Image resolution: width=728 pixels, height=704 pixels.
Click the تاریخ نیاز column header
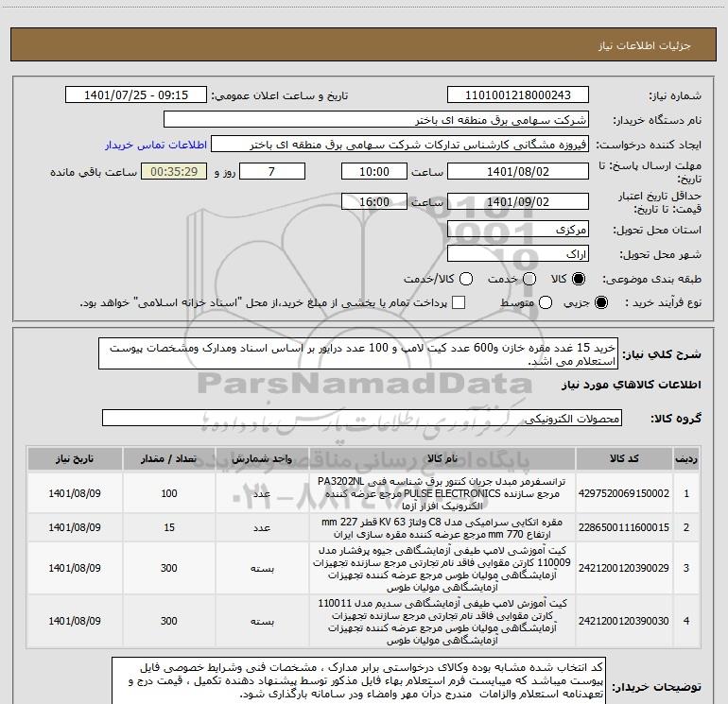click(75, 459)
